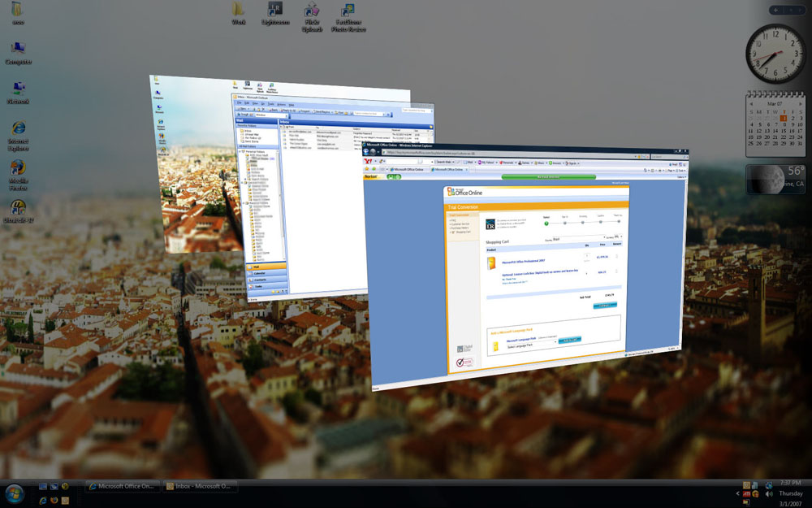The width and height of the screenshot is (812, 508).
Task: Go to next month in calendar gadget
Action: [800, 104]
